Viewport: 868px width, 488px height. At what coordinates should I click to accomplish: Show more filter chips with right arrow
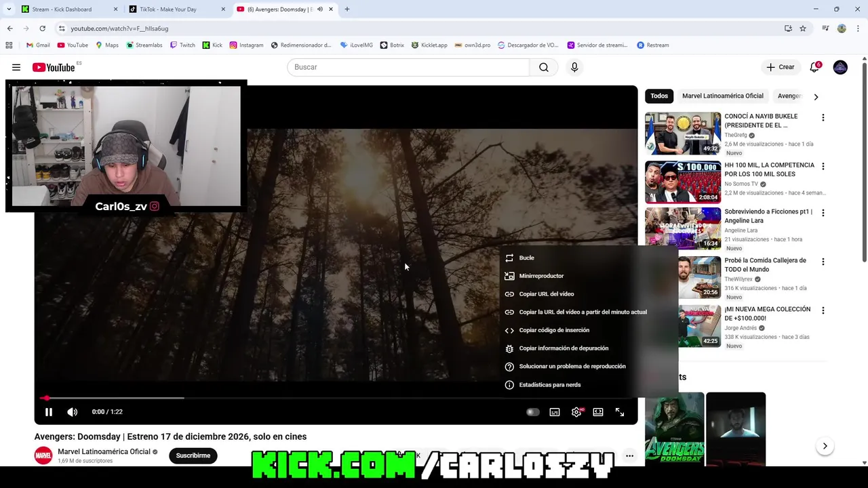click(816, 97)
